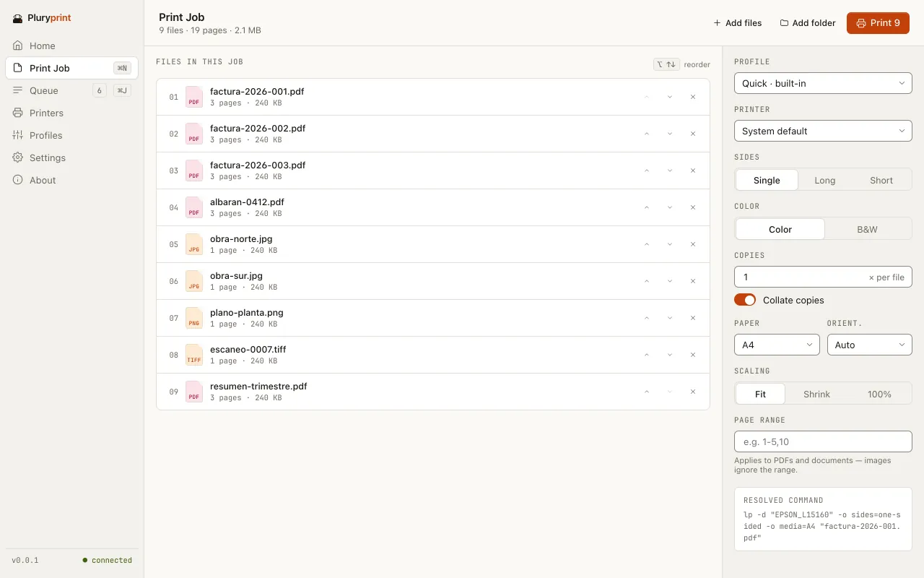Select Color printing mode
This screenshot has width=924, height=578.
(780, 229)
